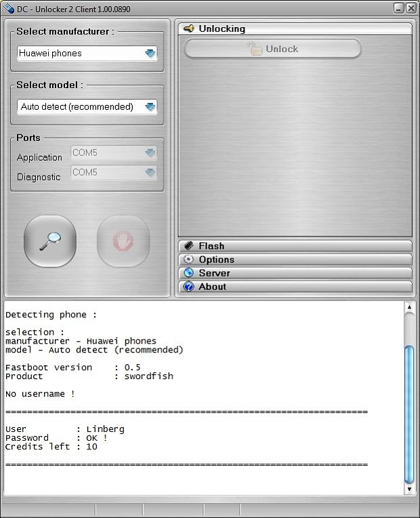420x518 pixels.
Task: Expand the Options panel tab
Action: (x=295, y=260)
